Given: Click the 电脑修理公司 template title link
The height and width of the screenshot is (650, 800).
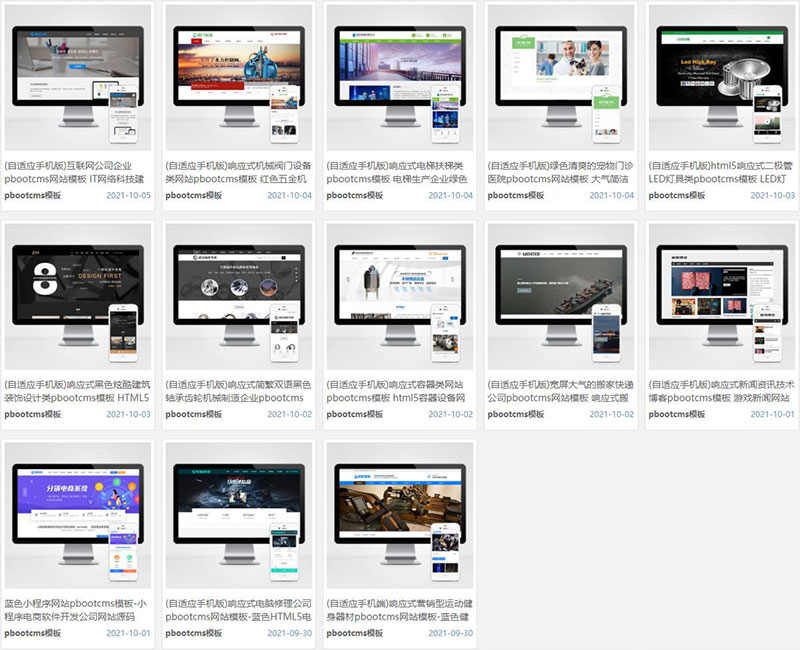Looking at the screenshot, I should coord(238,610).
